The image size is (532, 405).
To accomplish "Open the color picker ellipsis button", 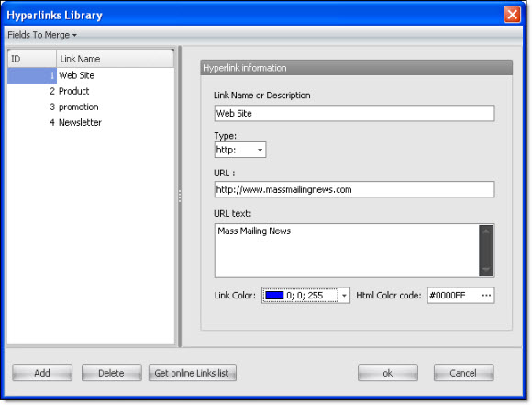I will 486,296.
